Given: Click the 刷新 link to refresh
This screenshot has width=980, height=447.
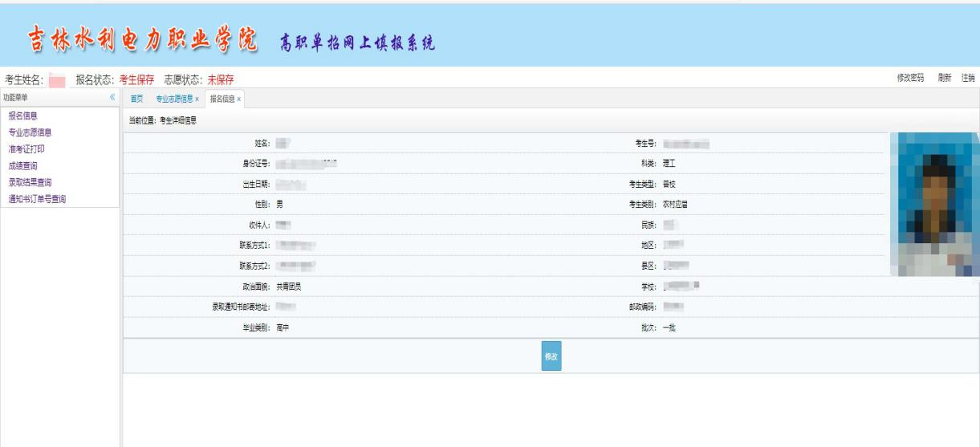Looking at the screenshot, I should (x=945, y=78).
